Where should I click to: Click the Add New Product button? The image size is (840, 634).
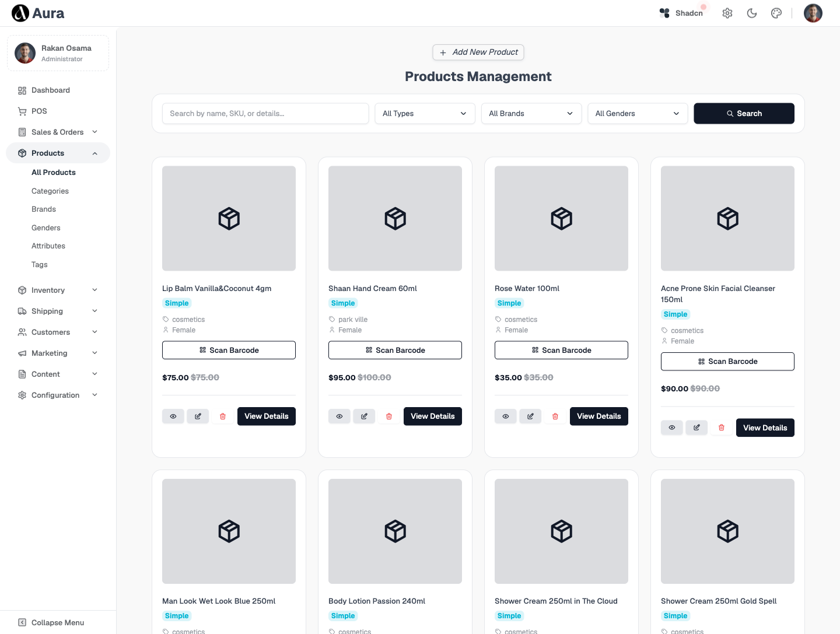478,52
